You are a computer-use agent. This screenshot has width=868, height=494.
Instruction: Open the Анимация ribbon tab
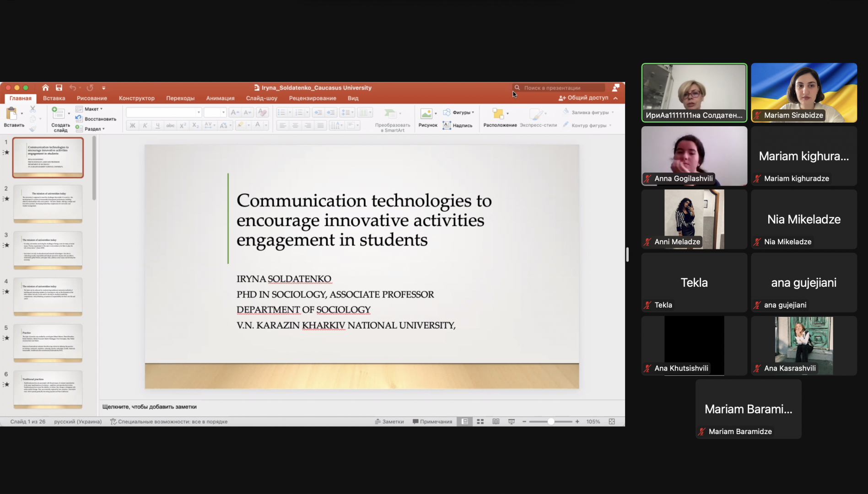click(220, 98)
